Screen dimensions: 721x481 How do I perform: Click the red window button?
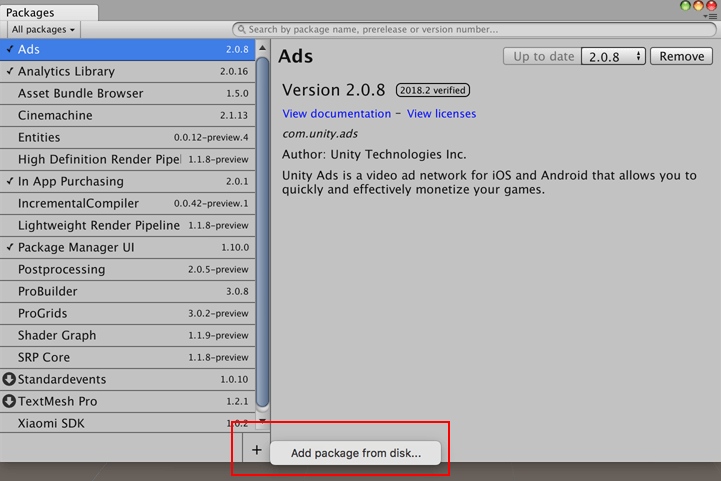click(x=711, y=6)
